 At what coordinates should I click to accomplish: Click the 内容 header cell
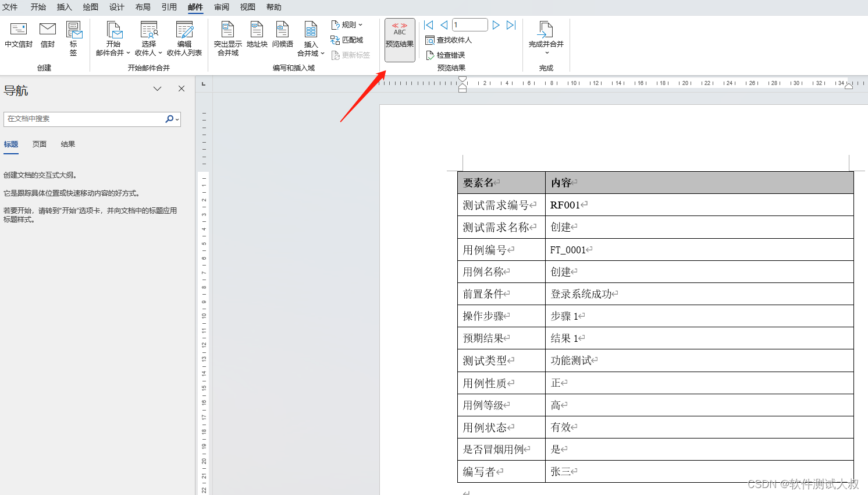[699, 183]
